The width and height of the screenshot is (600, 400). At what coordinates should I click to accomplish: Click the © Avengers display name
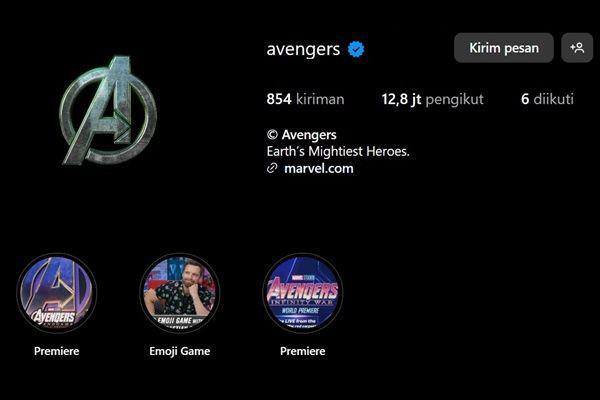(302, 135)
